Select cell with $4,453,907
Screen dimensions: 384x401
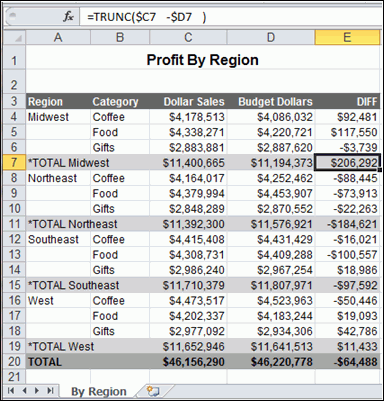click(271, 193)
